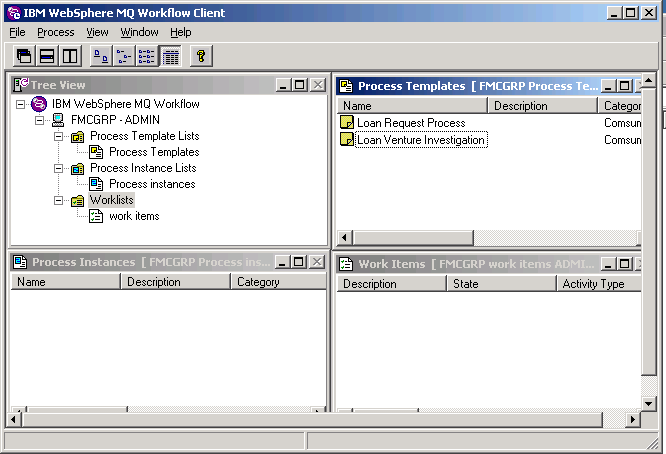Click the Tile Horizontally toolbar icon
666x454 pixels.
[x=46, y=56]
